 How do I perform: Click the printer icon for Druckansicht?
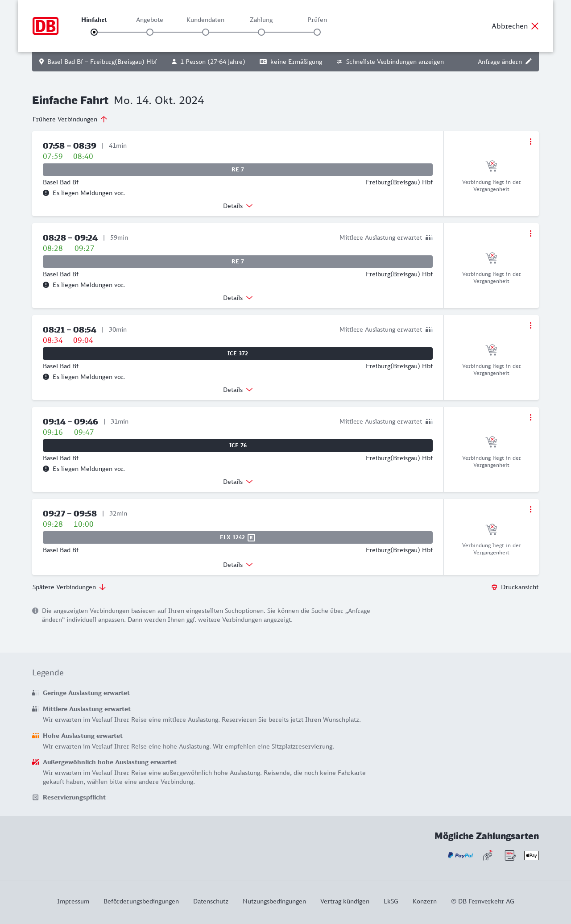pos(494,587)
